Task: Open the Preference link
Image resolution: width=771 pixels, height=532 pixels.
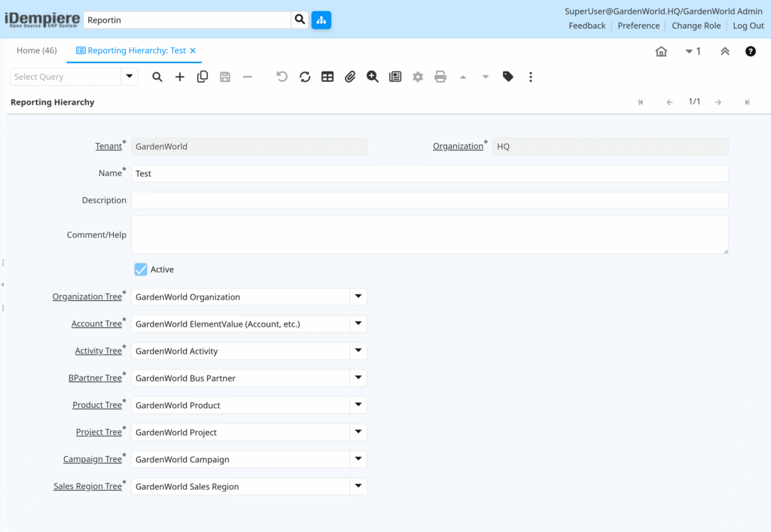Action: [x=638, y=26]
